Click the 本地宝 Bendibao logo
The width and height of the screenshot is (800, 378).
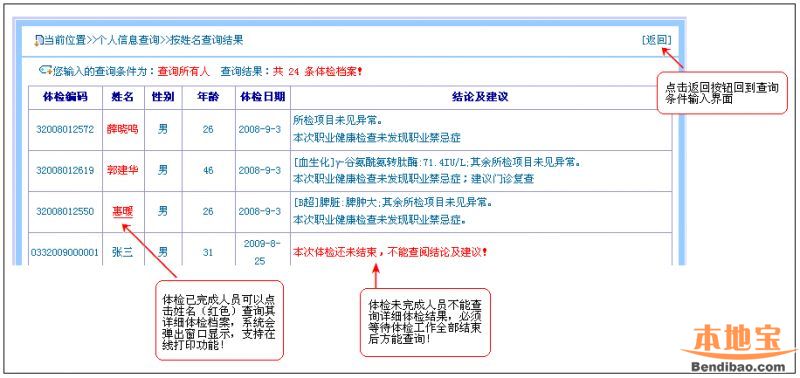click(x=738, y=347)
